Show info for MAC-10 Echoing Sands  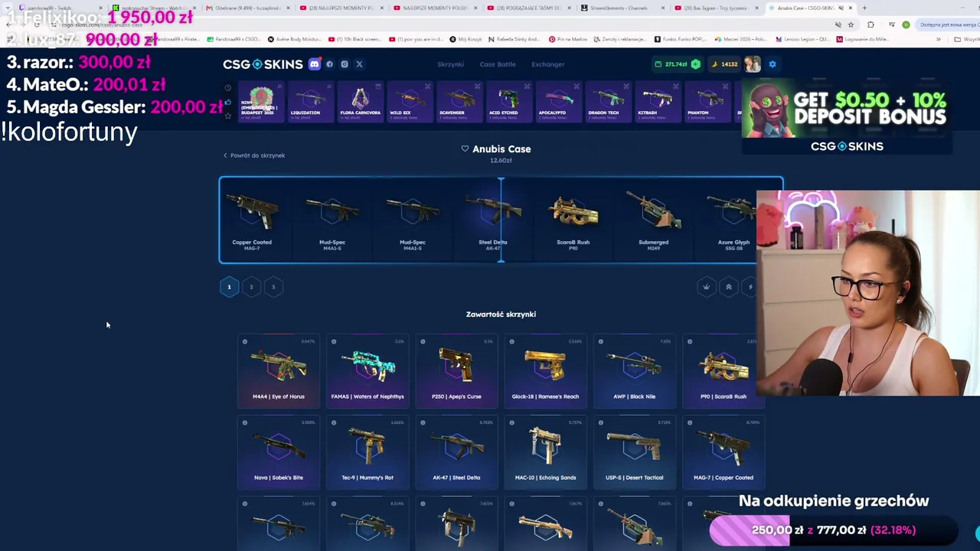[511, 422]
